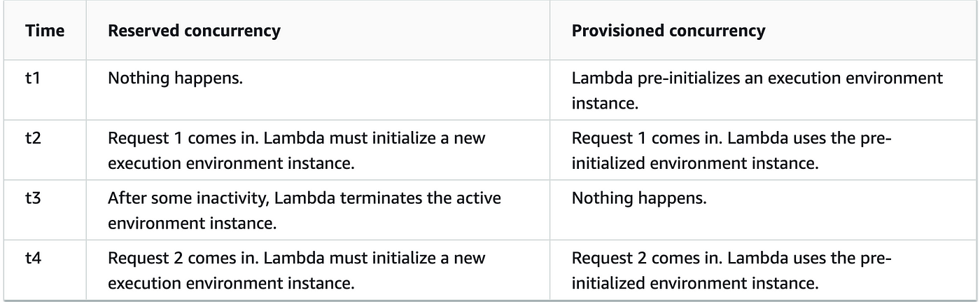The width and height of the screenshot is (980, 302).
Task: Click the t1 time cell
Action: [x=31, y=78]
